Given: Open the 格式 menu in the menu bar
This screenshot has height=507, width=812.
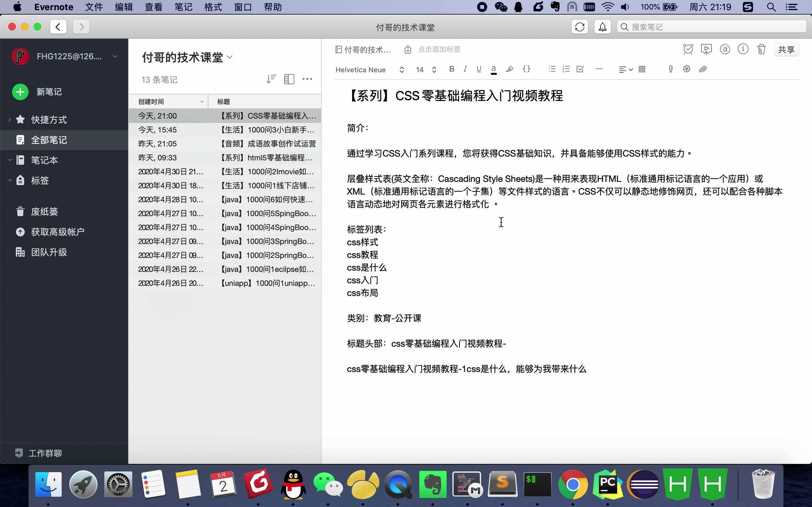Looking at the screenshot, I should pos(213,7).
